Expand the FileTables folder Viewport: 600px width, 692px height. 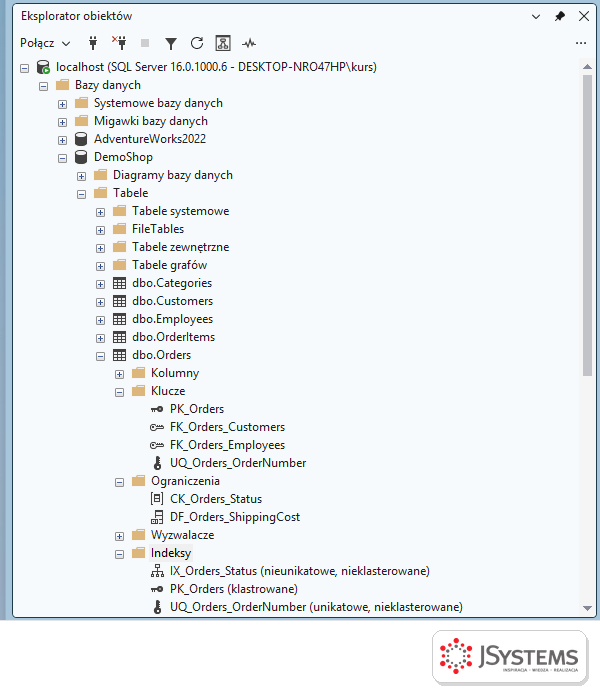coord(100,230)
